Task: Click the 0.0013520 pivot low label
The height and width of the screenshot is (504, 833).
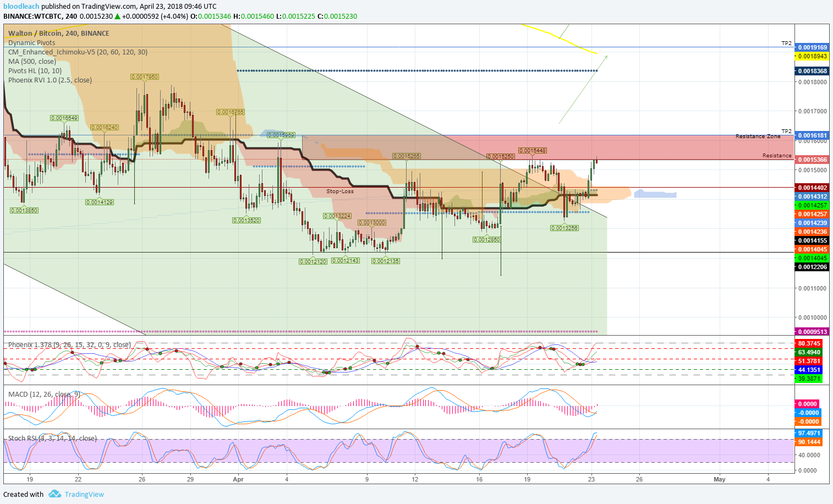Action: coord(246,221)
